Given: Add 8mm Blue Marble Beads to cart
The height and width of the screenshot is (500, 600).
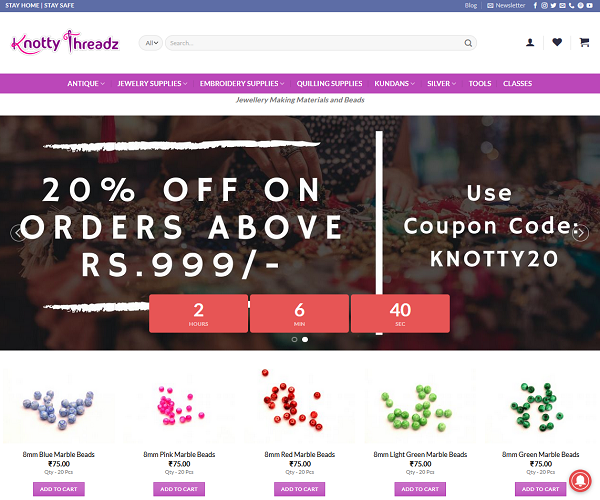Looking at the screenshot, I should [59, 489].
